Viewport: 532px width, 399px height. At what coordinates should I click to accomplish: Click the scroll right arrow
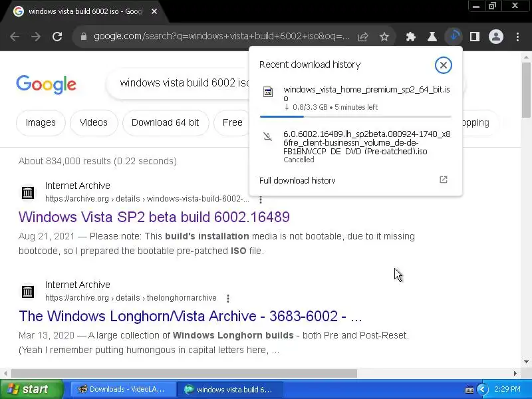tap(515, 374)
